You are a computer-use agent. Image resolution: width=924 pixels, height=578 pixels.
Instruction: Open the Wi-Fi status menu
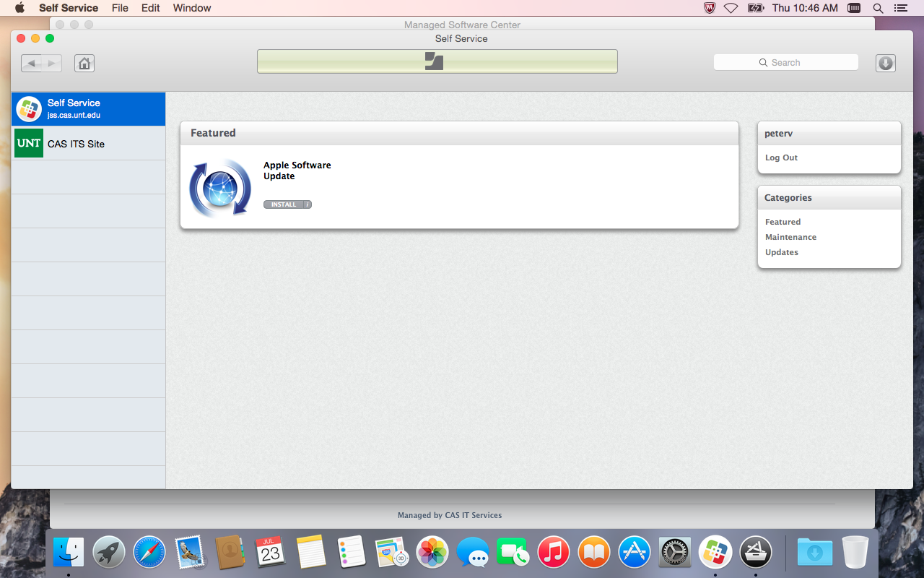coord(731,8)
